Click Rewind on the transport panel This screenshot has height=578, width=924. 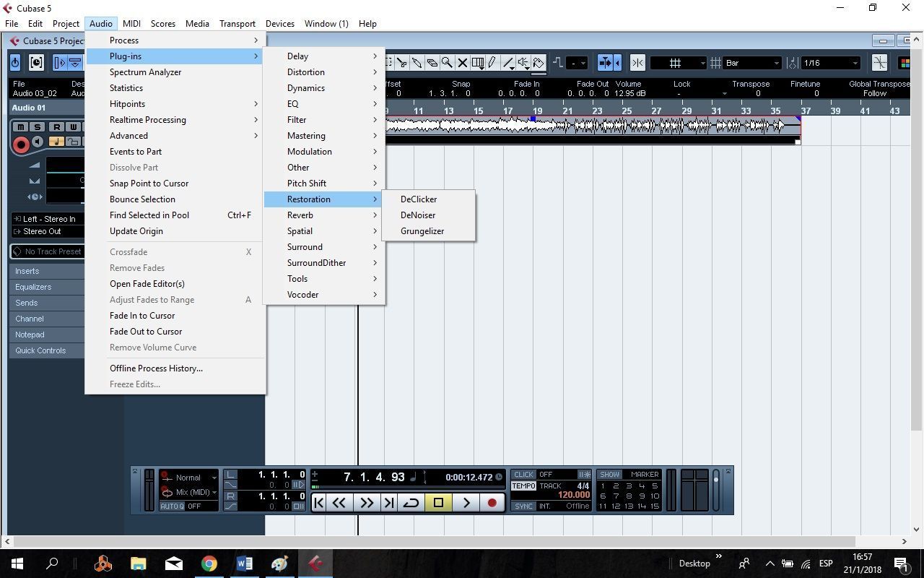pyautogui.click(x=339, y=503)
